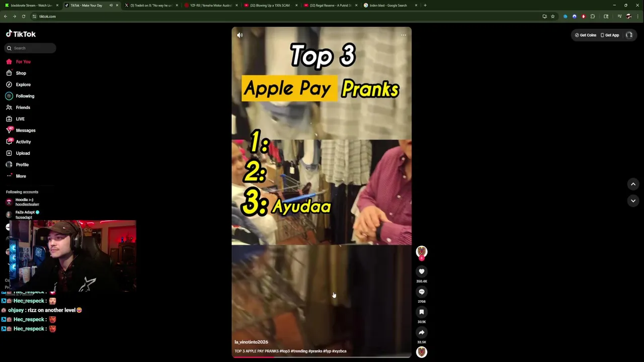Switch to the Blowing Up a 150k SCAM tab
Image resolution: width=644 pixels, height=362 pixels.
[x=271, y=6]
